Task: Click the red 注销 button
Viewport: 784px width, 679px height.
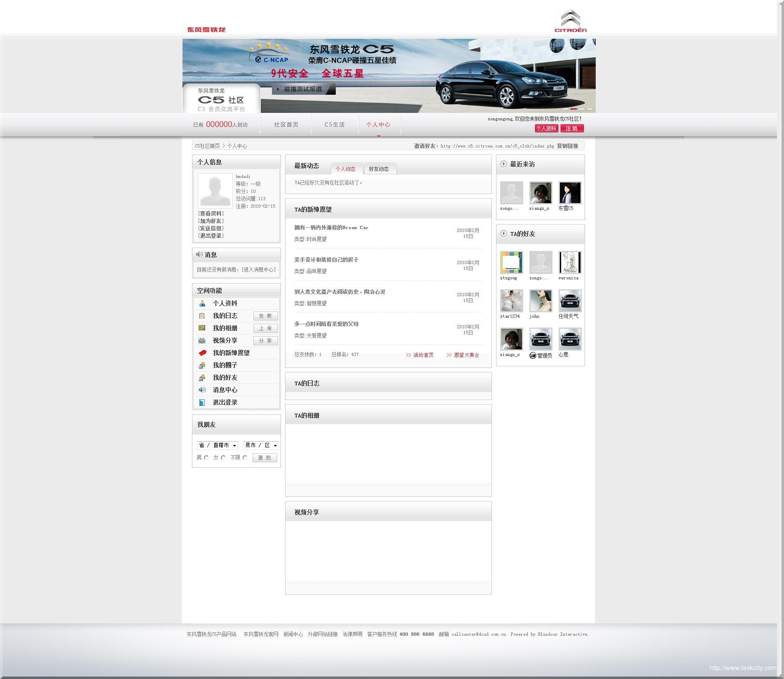Action: click(572, 129)
